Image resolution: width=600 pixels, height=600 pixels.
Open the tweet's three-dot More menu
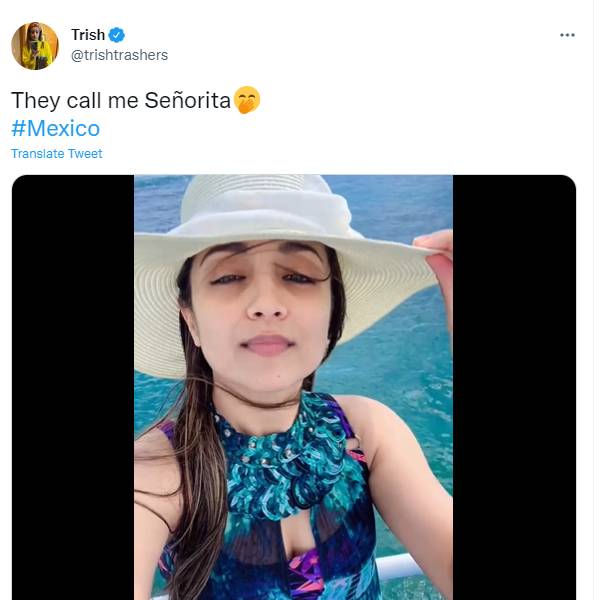tap(567, 35)
